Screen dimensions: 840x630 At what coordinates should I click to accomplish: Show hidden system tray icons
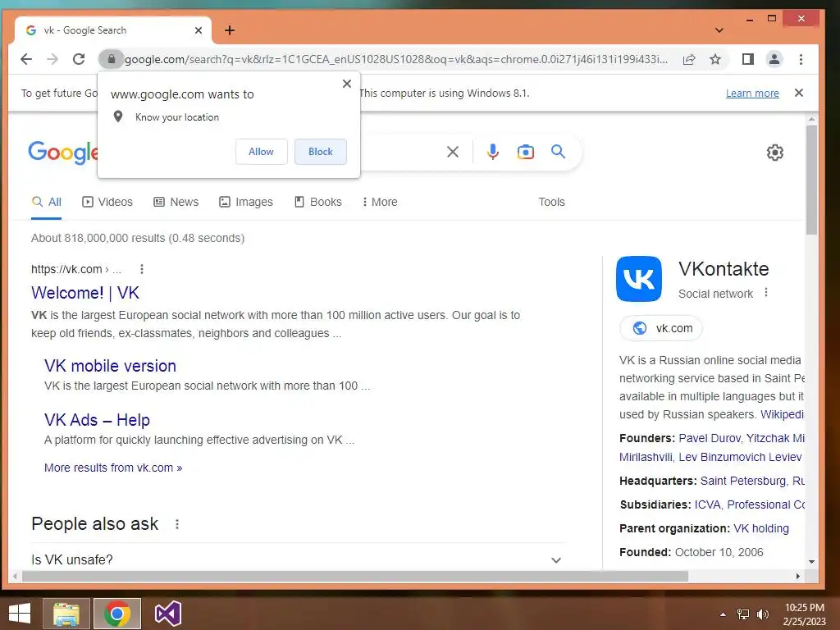[x=723, y=614]
